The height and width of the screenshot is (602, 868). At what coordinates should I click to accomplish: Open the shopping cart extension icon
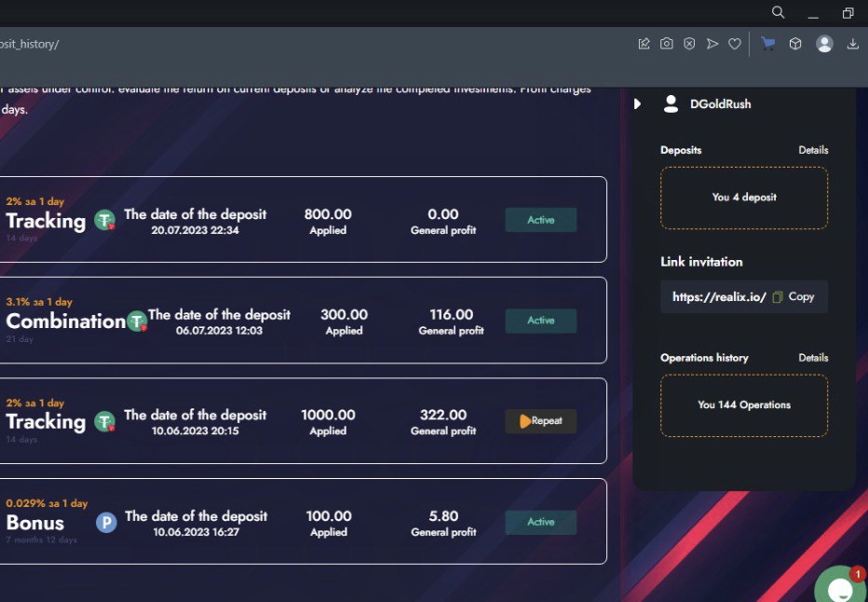pyautogui.click(x=768, y=44)
